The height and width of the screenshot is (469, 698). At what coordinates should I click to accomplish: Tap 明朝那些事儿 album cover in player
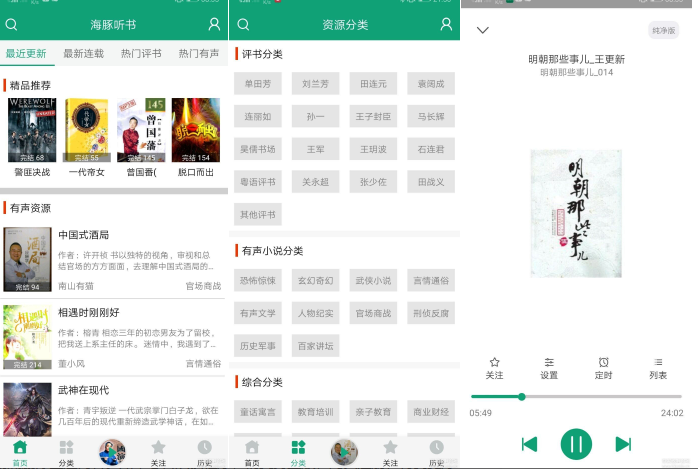tap(576, 214)
